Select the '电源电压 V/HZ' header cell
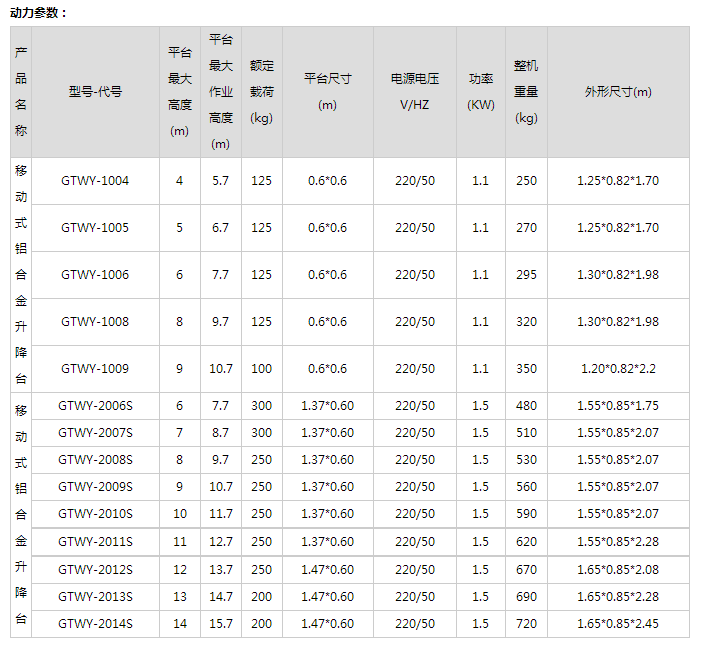The image size is (702, 646). [415, 92]
